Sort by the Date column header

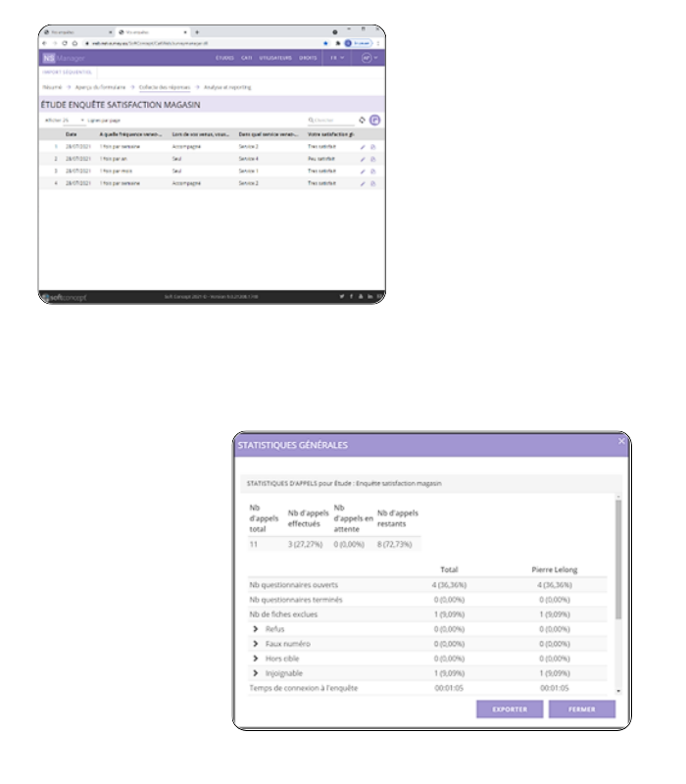pyautogui.click(x=72, y=134)
